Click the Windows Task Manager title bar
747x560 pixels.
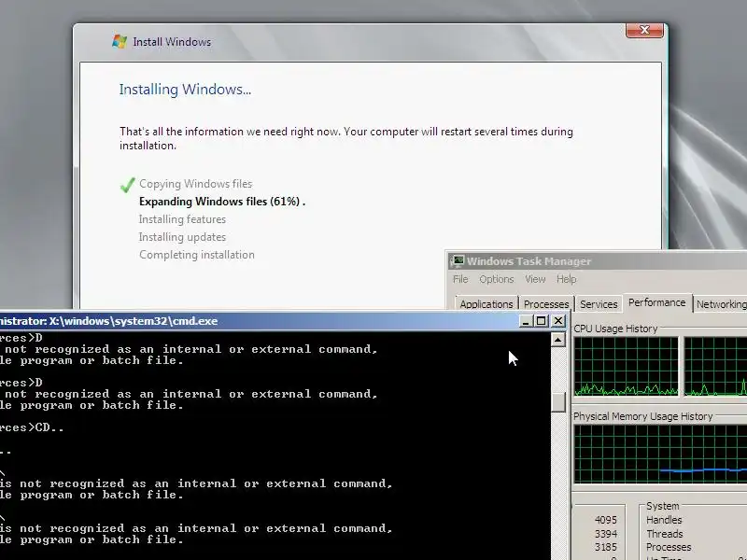click(598, 260)
